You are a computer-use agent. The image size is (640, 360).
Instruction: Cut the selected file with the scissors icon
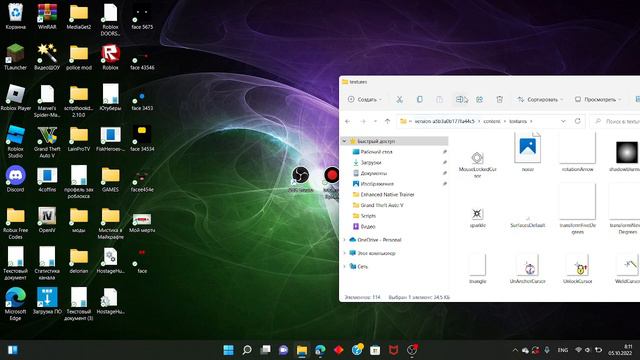[x=399, y=100]
